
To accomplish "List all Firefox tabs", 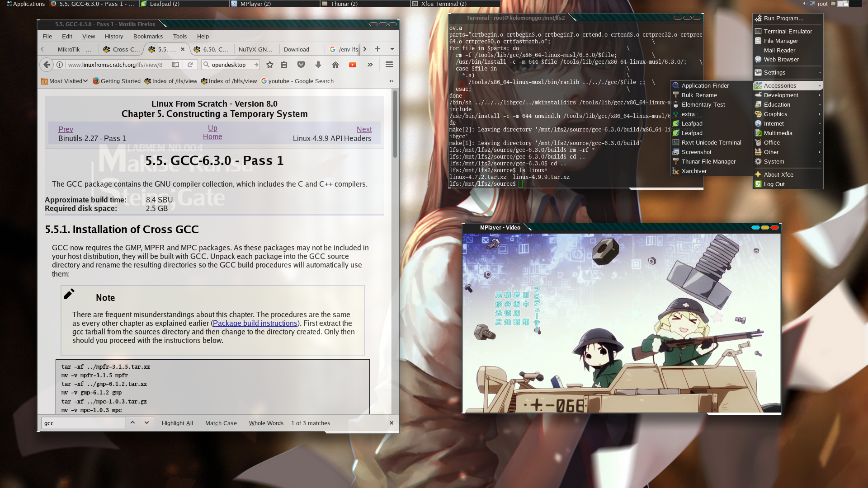I will 392,49.
